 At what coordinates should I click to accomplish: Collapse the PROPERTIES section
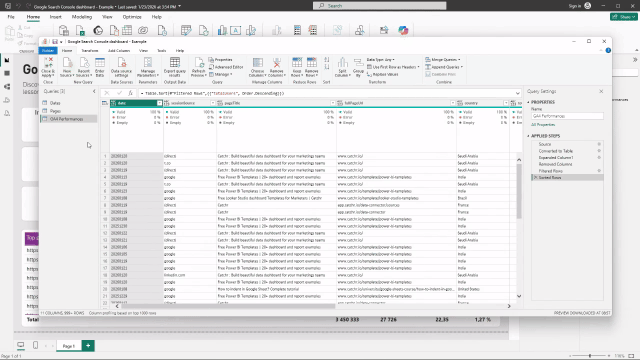tap(528, 102)
